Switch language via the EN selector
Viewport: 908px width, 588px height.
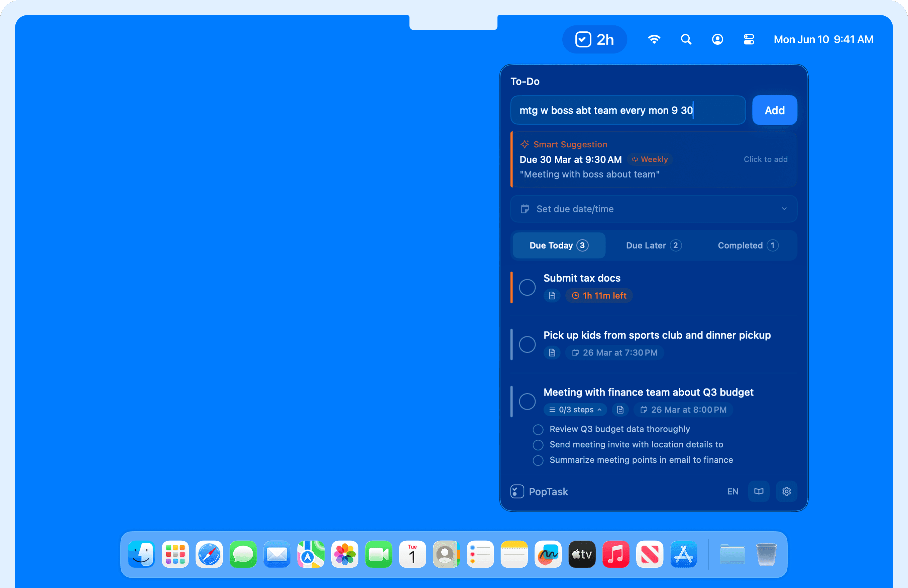[732, 491]
